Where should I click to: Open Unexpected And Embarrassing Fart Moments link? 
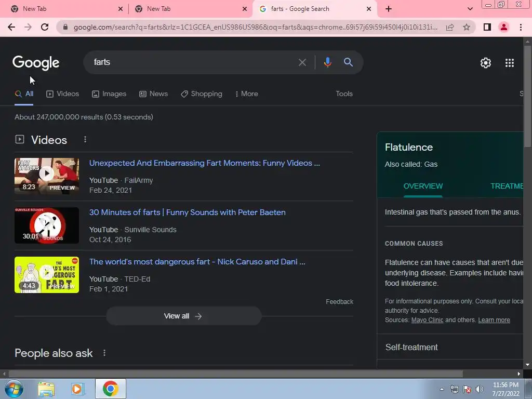pos(205,163)
